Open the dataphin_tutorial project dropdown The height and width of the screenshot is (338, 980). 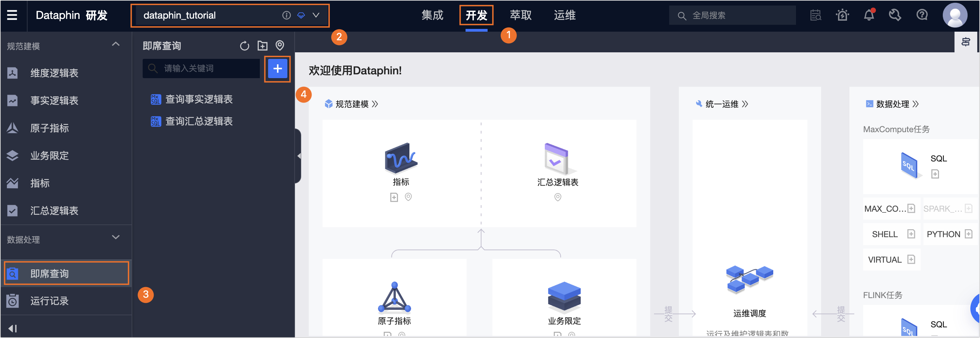pyautogui.click(x=230, y=15)
